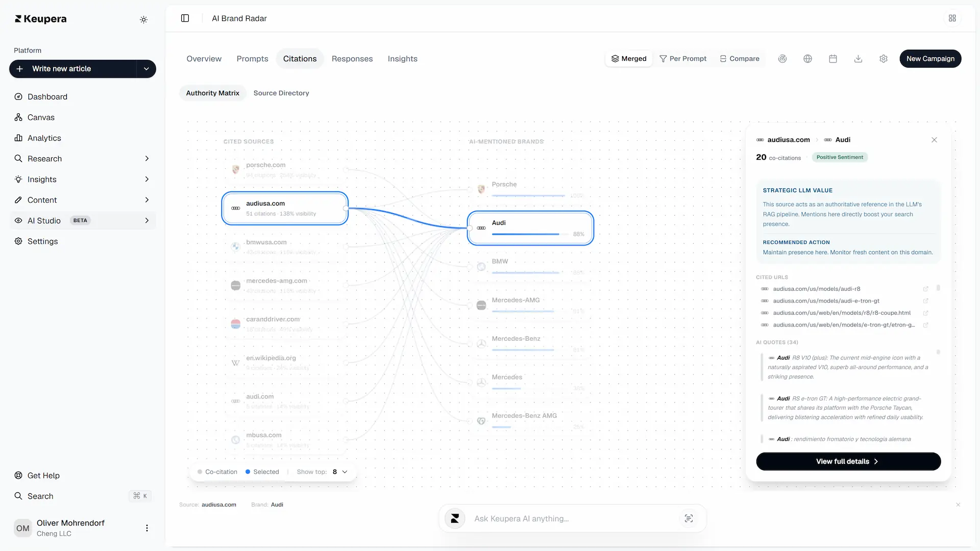Screen dimensions: 980x551
Task: Select the Source Directory view
Action: tap(281, 93)
